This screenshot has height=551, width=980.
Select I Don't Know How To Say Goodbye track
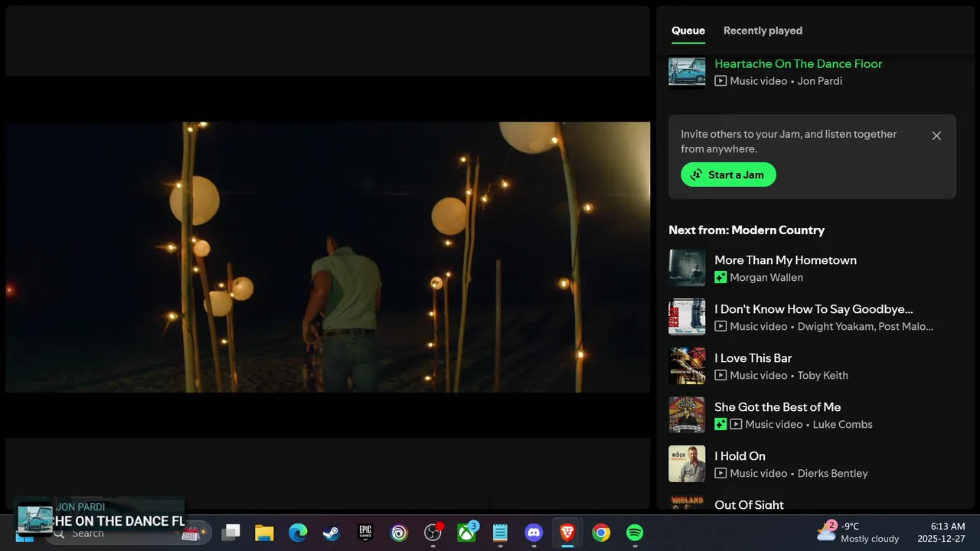(814, 309)
